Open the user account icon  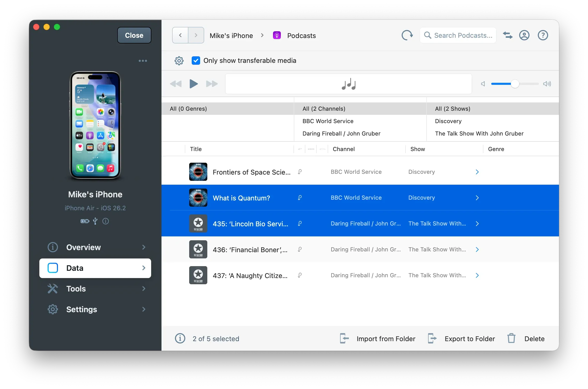pyautogui.click(x=524, y=35)
